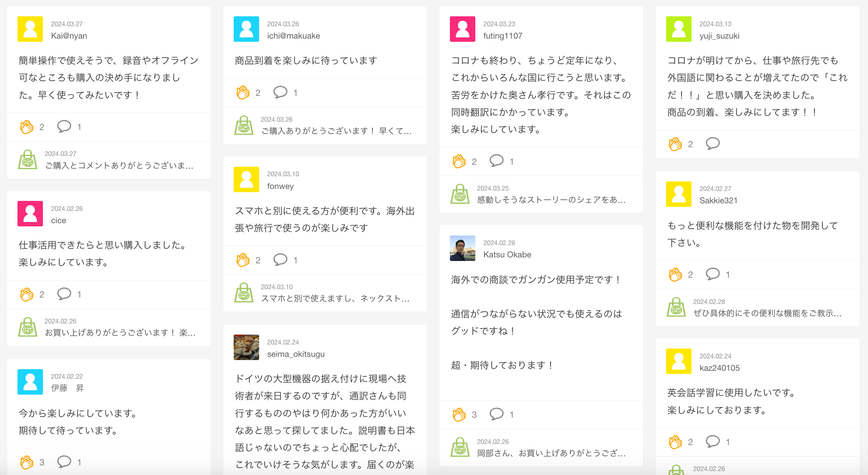Open the reply bubble on 伊藤 昇's comment

point(64,462)
